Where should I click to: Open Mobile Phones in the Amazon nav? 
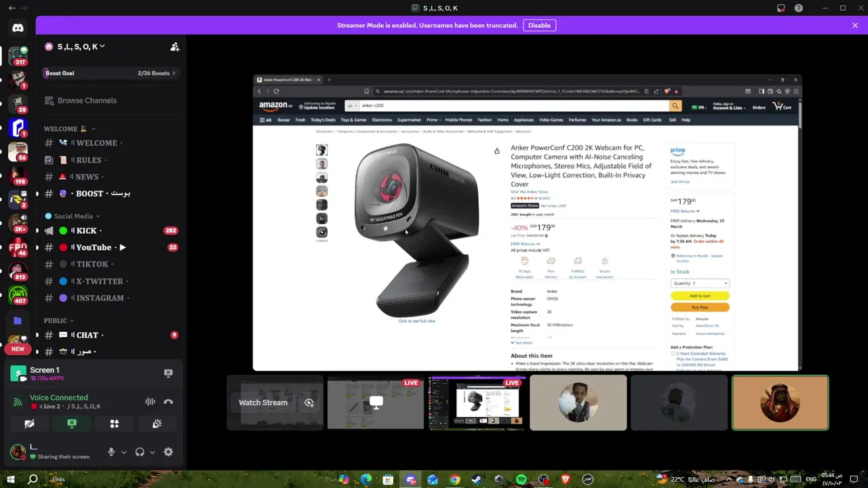[x=458, y=120]
